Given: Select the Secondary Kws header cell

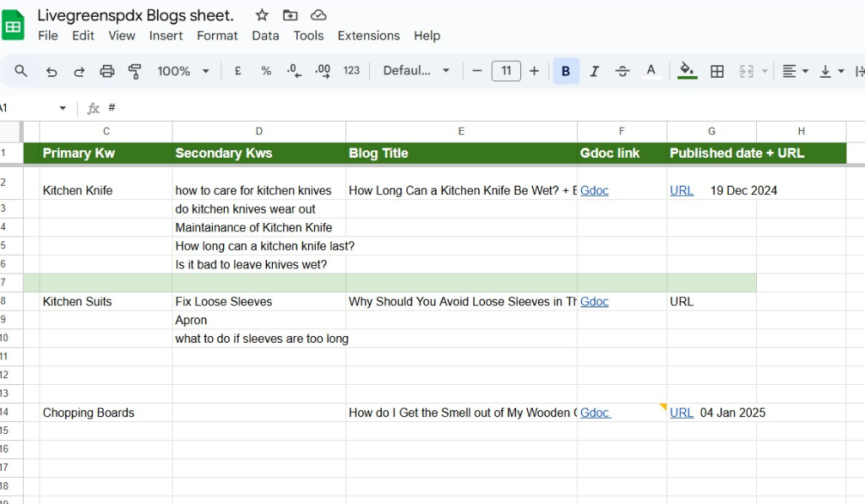Looking at the screenshot, I should pyautogui.click(x=259, y=154).
